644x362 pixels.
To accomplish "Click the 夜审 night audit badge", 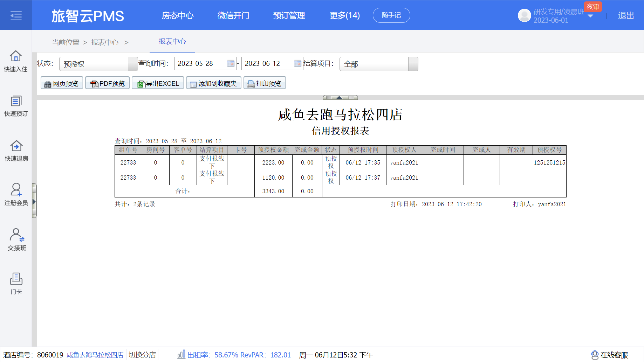I will pyautogui.click(x=593, y=7).
